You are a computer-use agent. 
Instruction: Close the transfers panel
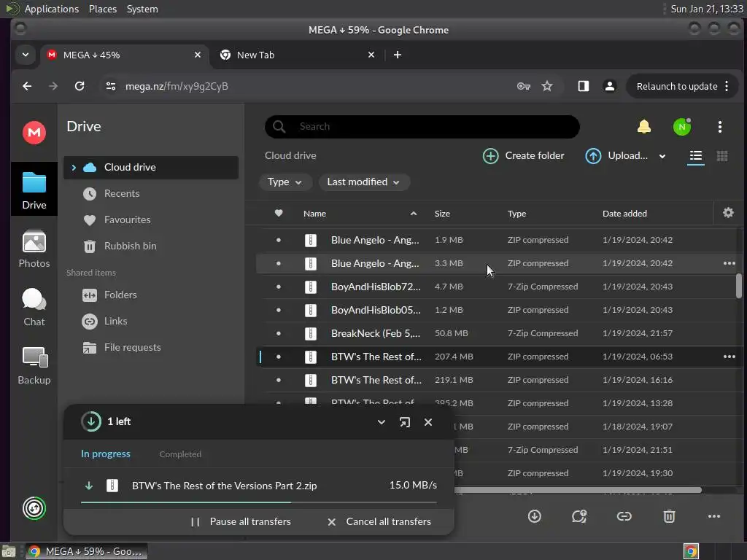click(428, 422)
